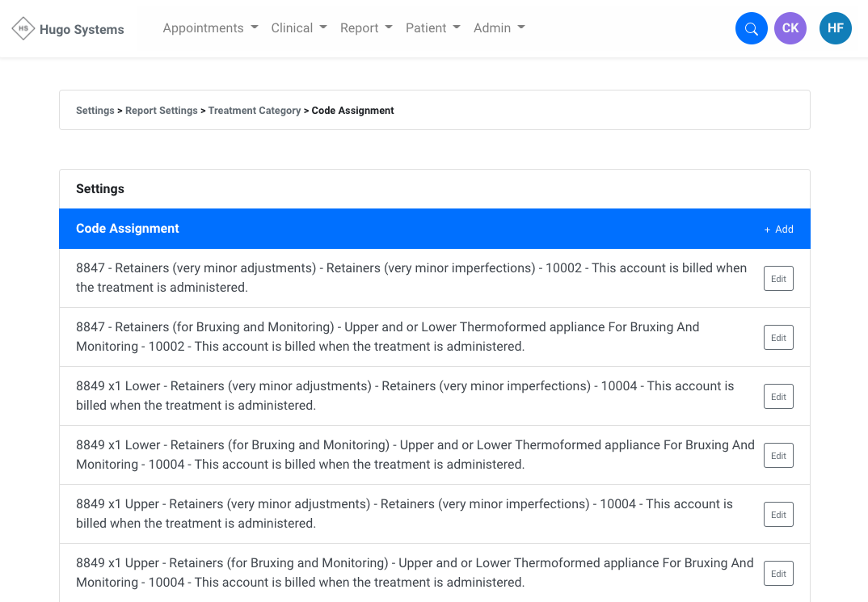Expand the Clinical dropdown menu
The height and width of the screenshot is (602, 868).
tap(299, 28)
